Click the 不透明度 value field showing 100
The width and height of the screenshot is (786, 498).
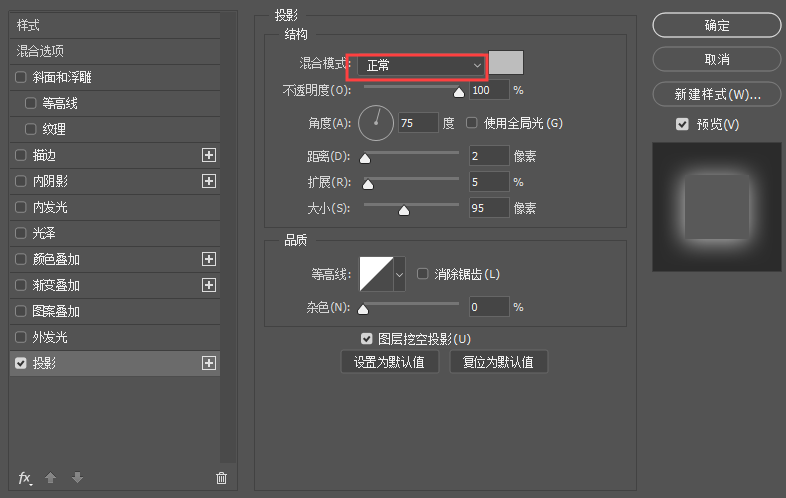[489, 90]
